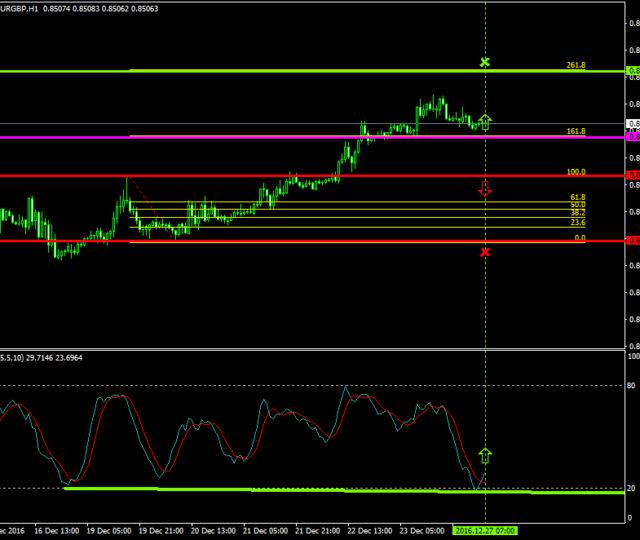Select the red 100.0 Fibonacci line

click(300, 175)
